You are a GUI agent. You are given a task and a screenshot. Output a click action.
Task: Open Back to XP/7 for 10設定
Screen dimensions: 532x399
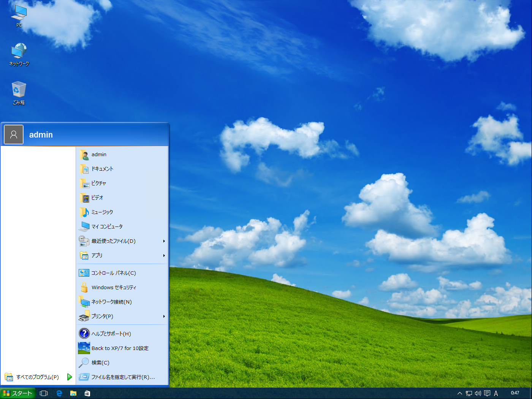[120, 348]
